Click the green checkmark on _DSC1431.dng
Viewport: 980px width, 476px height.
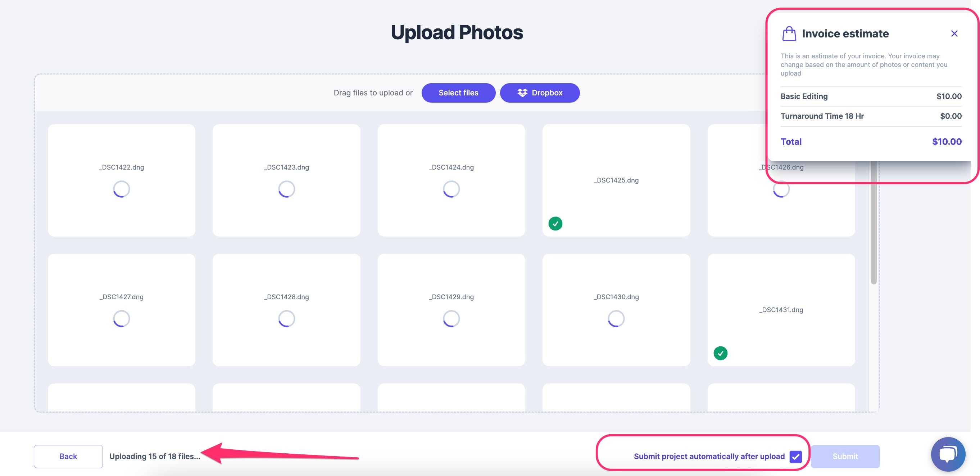point(720,353)
